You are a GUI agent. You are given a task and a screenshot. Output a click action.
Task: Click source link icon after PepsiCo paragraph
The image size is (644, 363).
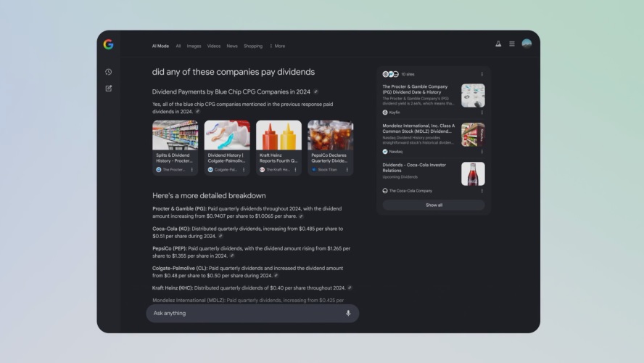point(232,256)
